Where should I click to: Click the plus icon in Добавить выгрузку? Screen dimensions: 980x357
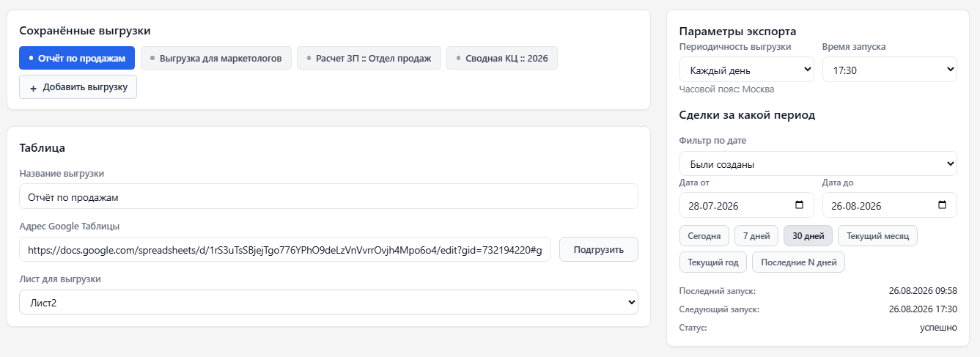coord(34,87)
